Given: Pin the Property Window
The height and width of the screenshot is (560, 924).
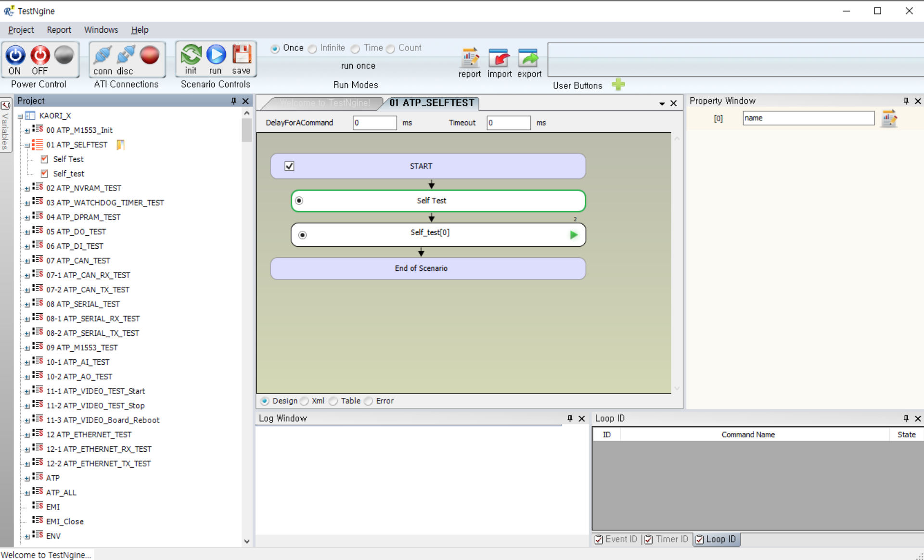Looking at the screenshot, I should [x=906, y=101].
